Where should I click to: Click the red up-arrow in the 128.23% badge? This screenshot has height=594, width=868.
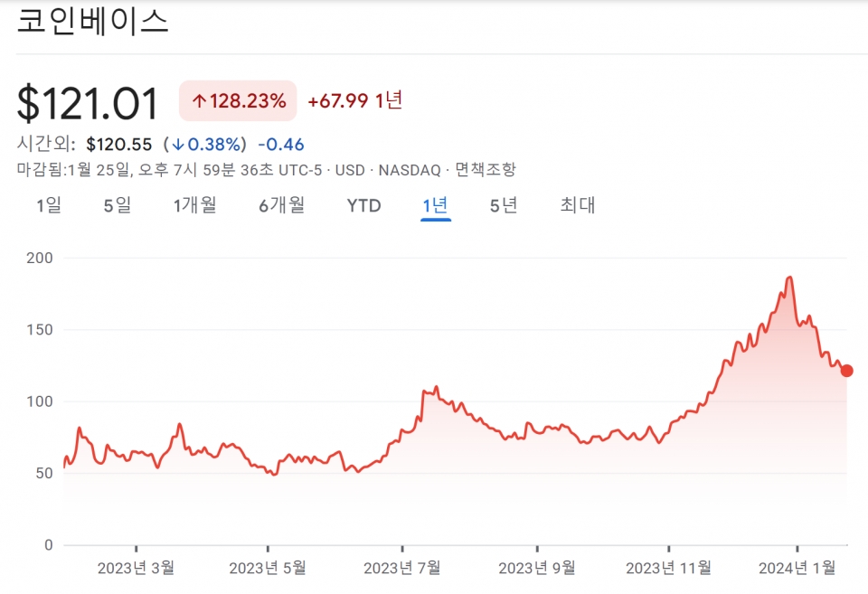coord(199,100)
